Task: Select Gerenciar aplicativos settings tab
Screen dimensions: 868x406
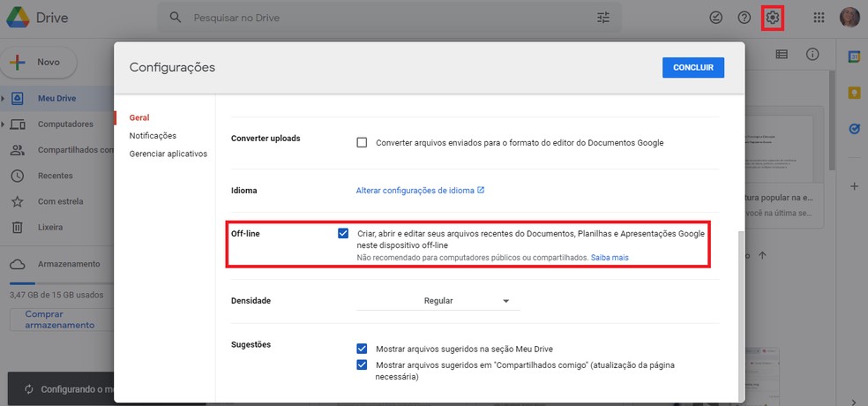Action: click(168, 154)
